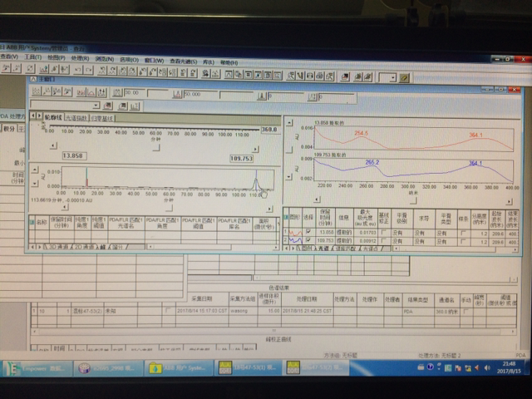Open the 窗口(W) menu
532x399 pixels.
(x=154, y=61)
